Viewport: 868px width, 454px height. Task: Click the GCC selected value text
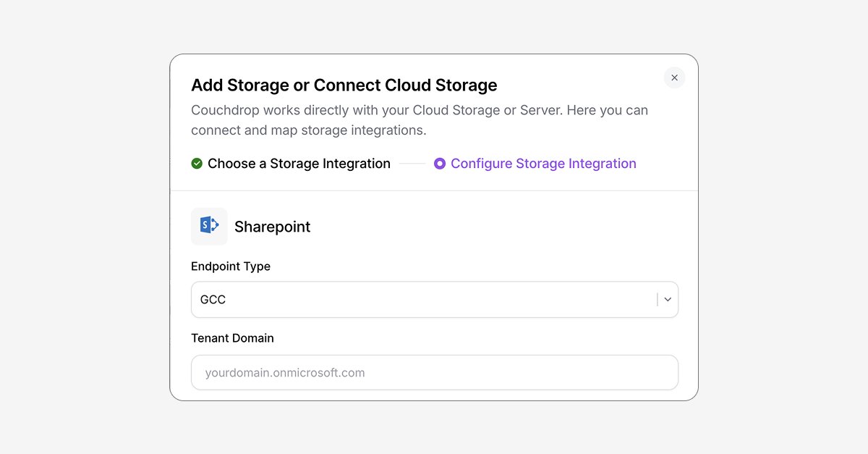pyautogui.click(x=213, y=300)
